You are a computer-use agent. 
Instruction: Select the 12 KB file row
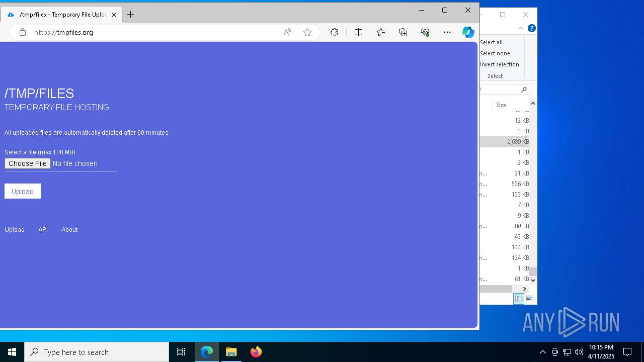[505, 121]
